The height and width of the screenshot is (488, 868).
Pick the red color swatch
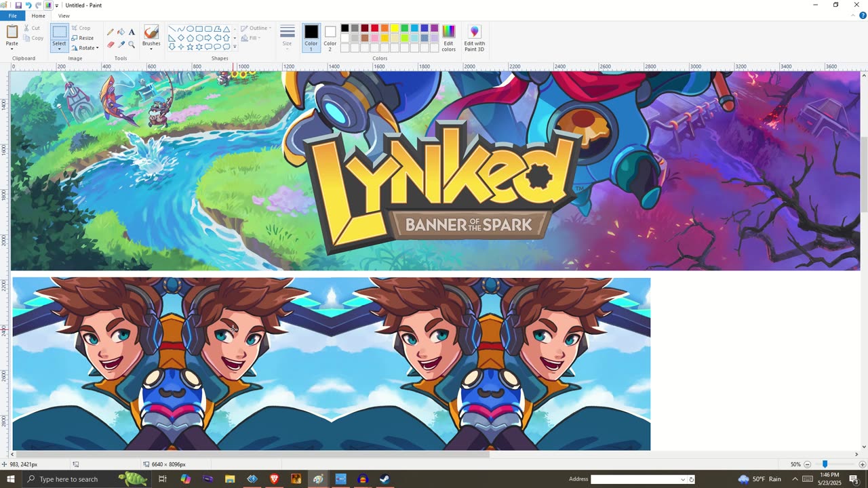click(374, 28)
